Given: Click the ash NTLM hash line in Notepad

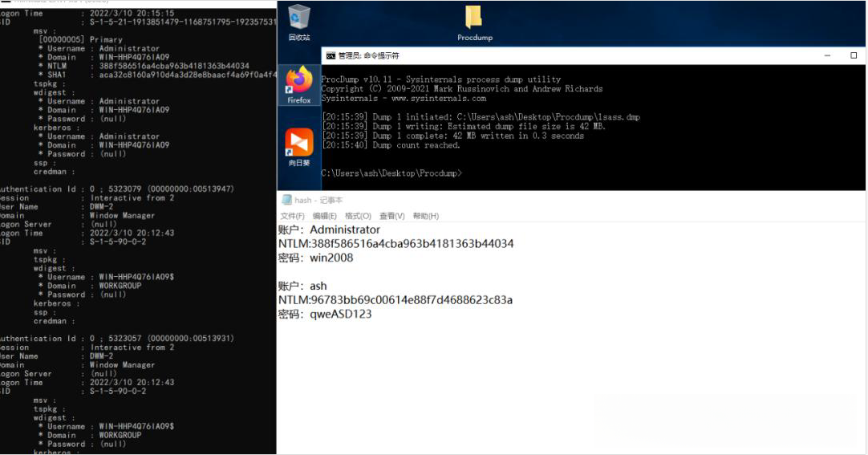Looking at the screenshot, I should [x=395, y=300].
